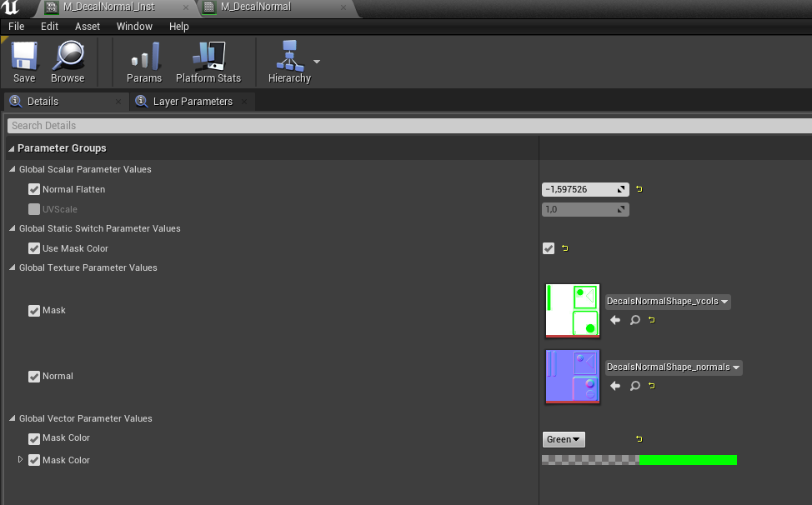This screenshot has width=812, height=505.
Task: Click the UVScale value field
Action: click(585, 209)
